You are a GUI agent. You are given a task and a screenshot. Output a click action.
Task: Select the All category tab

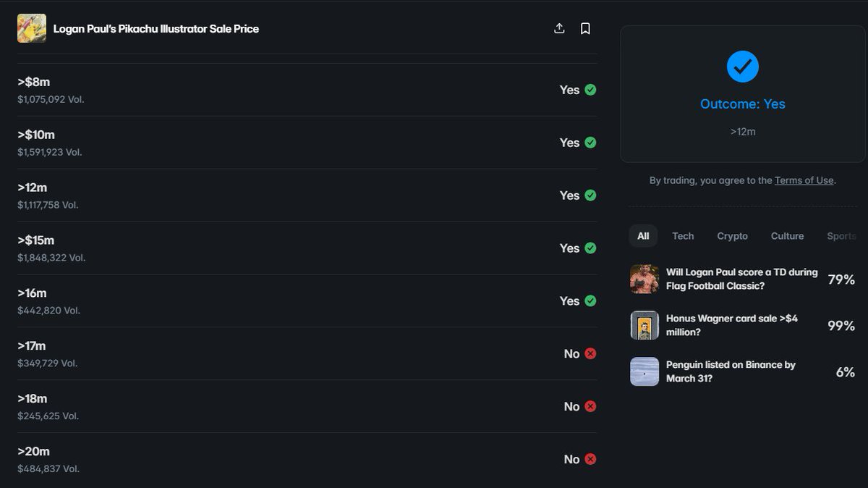tap(643, 236)
